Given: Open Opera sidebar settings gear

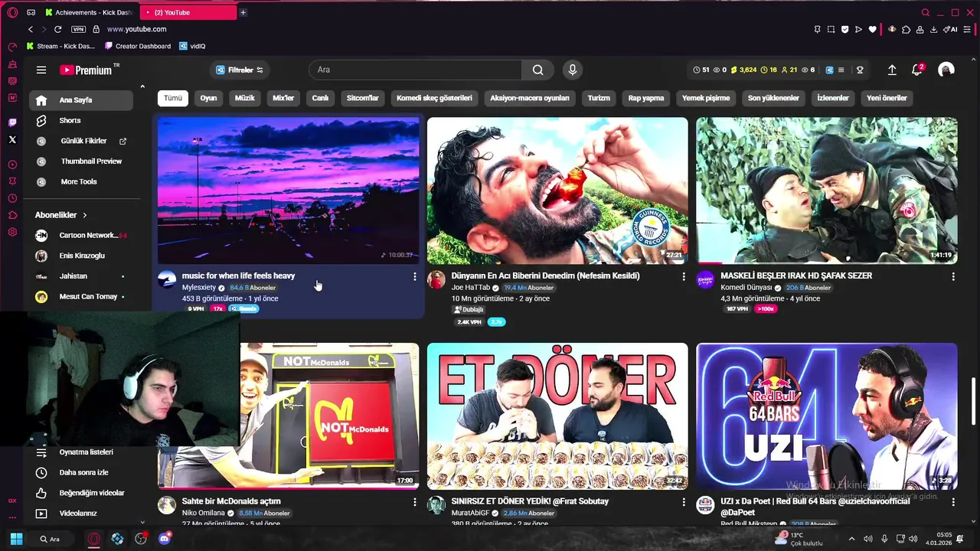Looking at the screenshot, I should pyautogui.click(x=12, y=232).
